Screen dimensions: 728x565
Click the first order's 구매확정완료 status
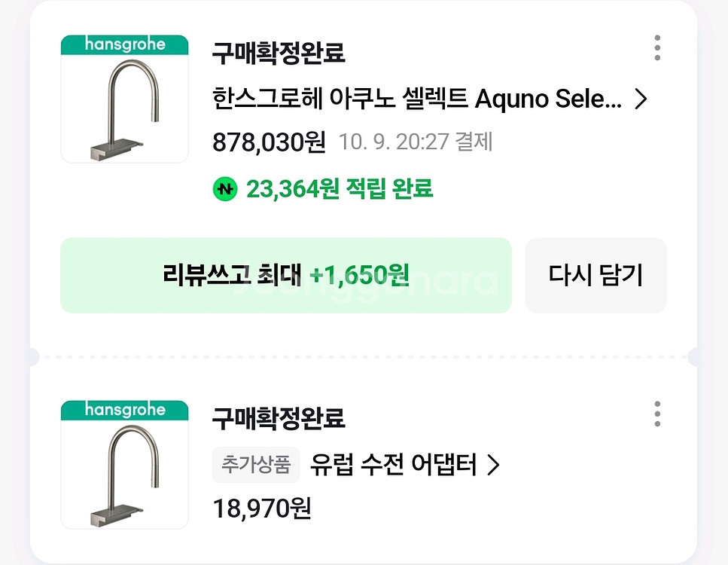(279, 53)
